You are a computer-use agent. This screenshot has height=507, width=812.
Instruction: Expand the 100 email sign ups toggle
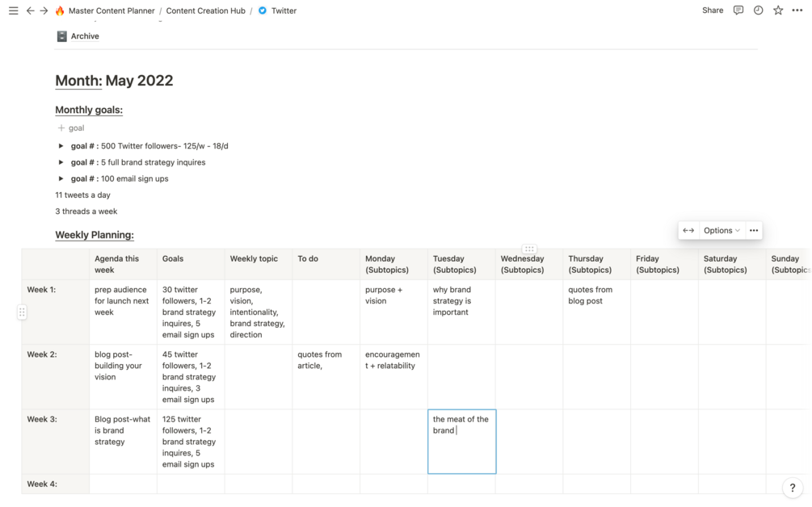(x=61, y=178)
